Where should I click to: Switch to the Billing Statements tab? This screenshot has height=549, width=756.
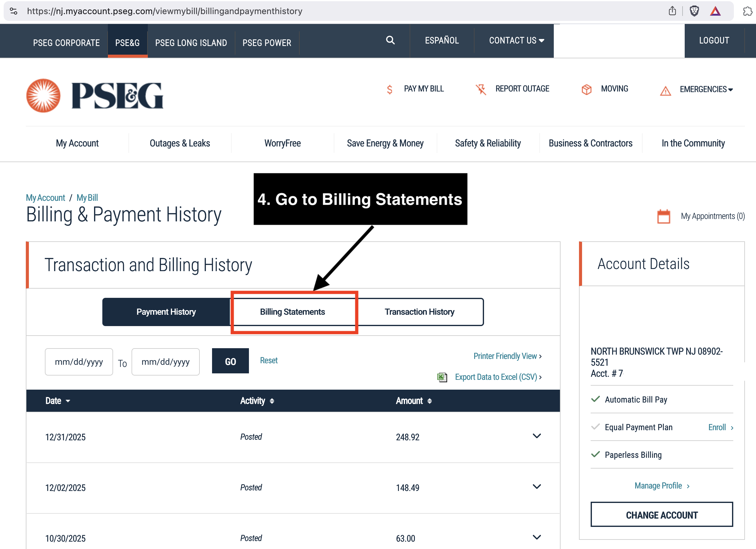tap(292, 312)
